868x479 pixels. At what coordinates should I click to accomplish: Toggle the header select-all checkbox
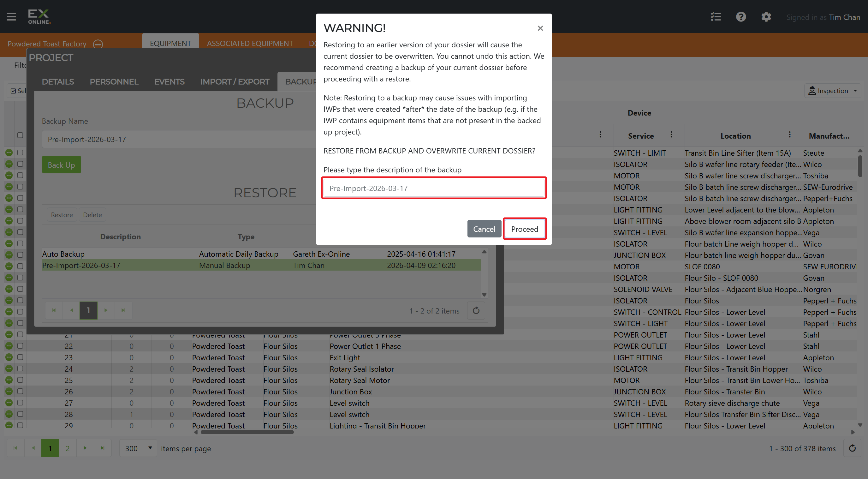pyautogui.click(x=20, y=135)
